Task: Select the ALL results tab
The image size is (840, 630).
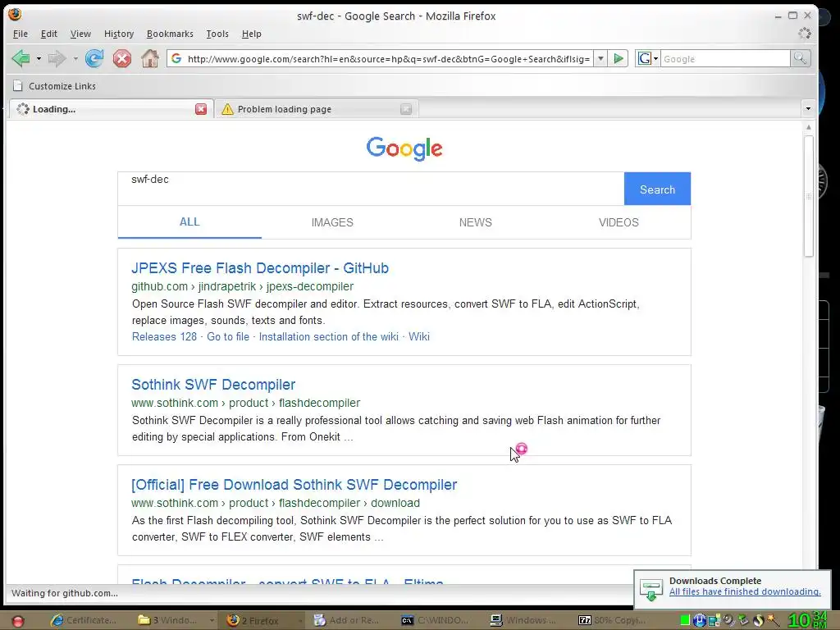Action: (189, 221)
